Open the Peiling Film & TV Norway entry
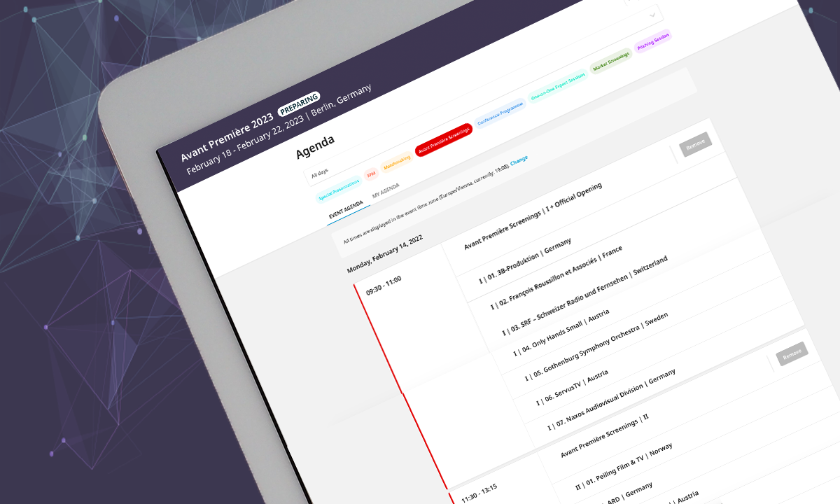Viewport: 840px width, 504px height. pyautogui.click(x=623, y=465)
